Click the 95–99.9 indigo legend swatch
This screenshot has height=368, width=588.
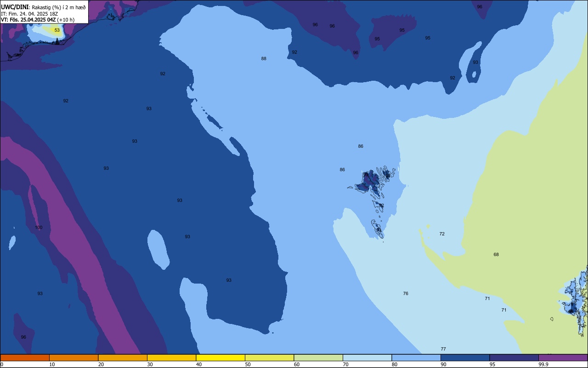click(514, 357)
